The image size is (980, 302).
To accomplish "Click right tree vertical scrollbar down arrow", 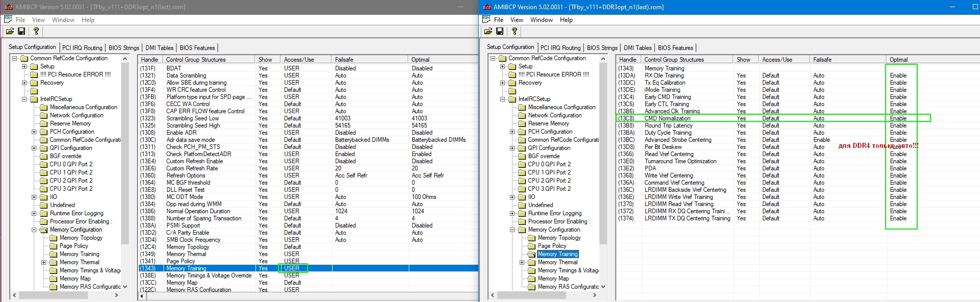I will 603,287.
